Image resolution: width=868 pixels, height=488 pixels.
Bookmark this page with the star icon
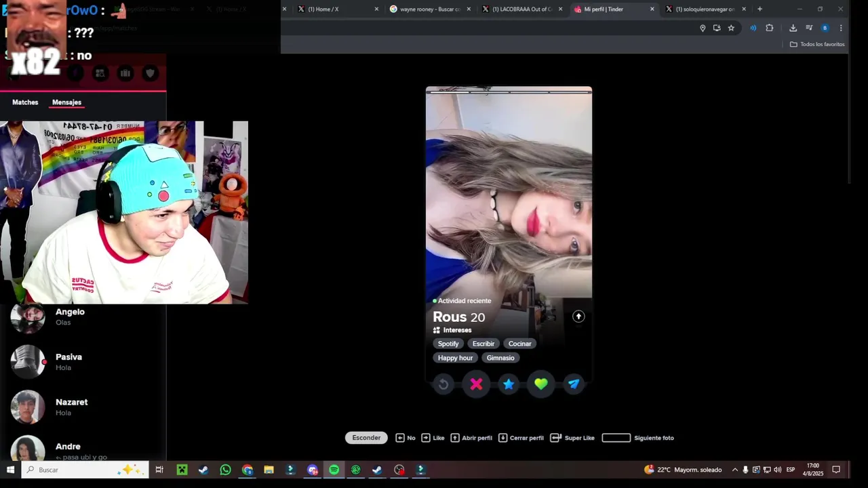731,28
